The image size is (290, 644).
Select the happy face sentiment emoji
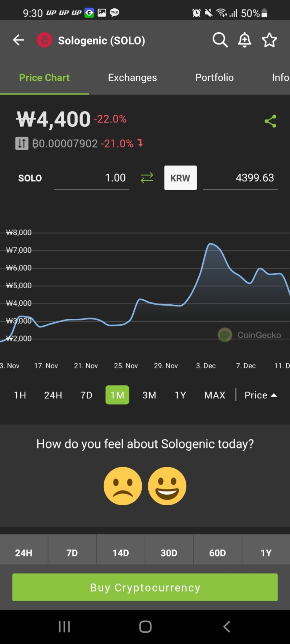[x=167, y=486]
